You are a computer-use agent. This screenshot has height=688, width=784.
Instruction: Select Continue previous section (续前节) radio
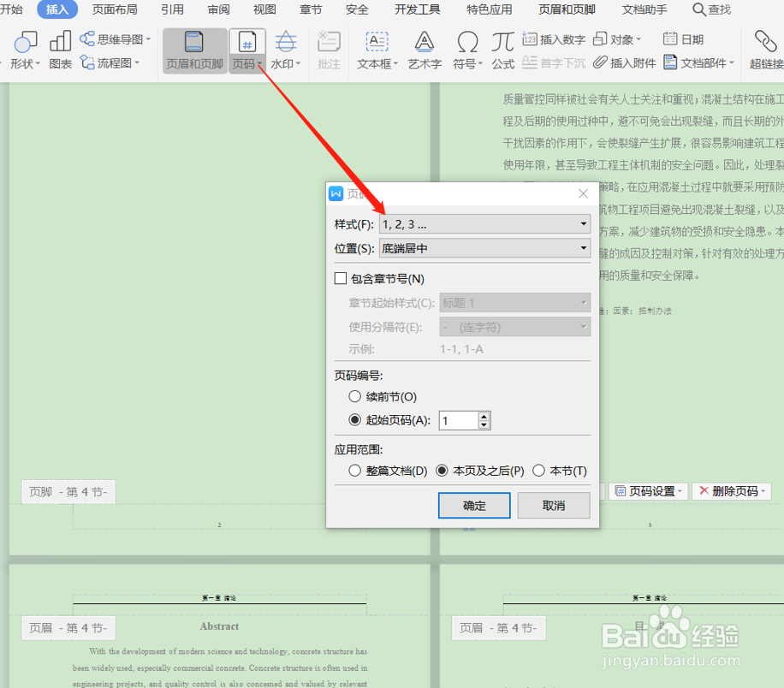pos(354,396)
